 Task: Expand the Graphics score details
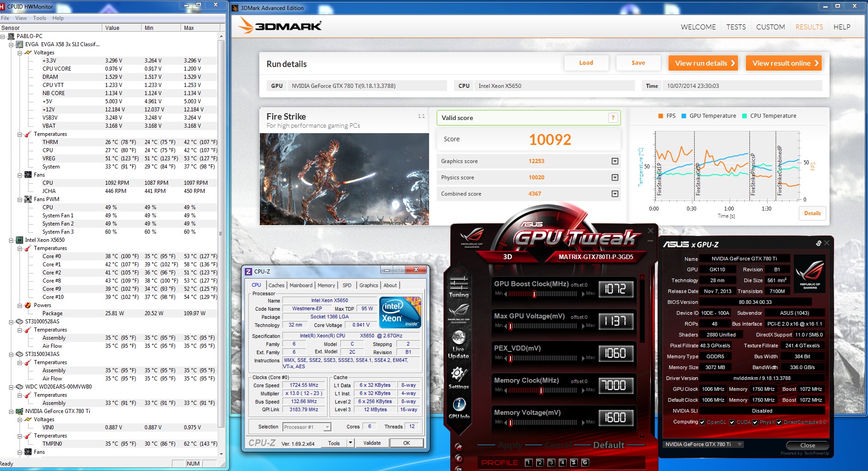[x=615, y=161]
